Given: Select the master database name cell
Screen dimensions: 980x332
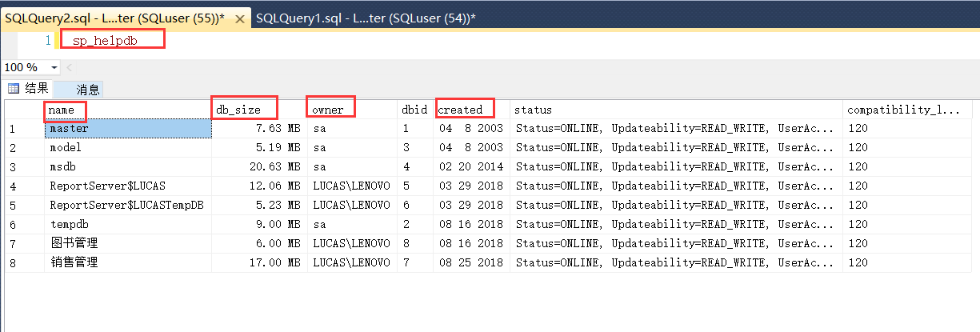Looking at the screenshot, I should 128,128.
